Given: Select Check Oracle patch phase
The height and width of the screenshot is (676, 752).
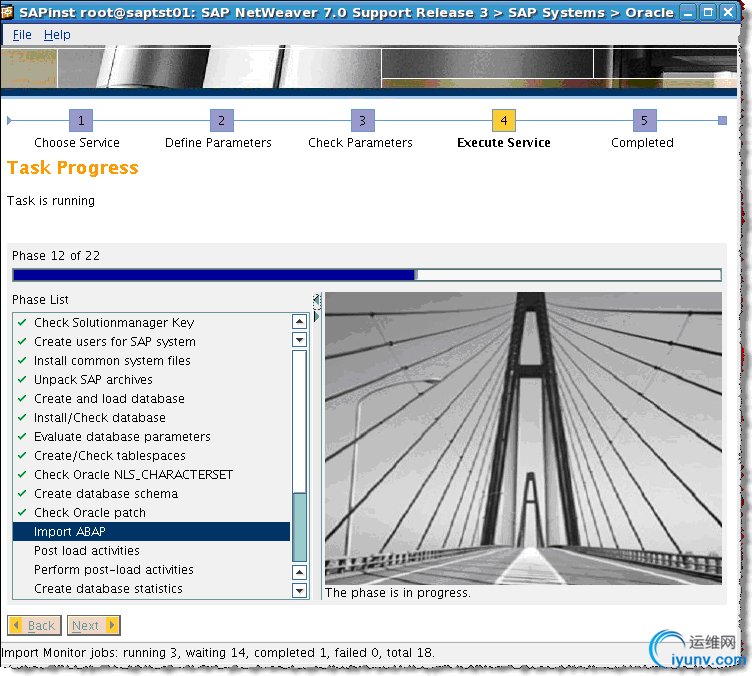Looking at the screenshot, I should point(152,513).
